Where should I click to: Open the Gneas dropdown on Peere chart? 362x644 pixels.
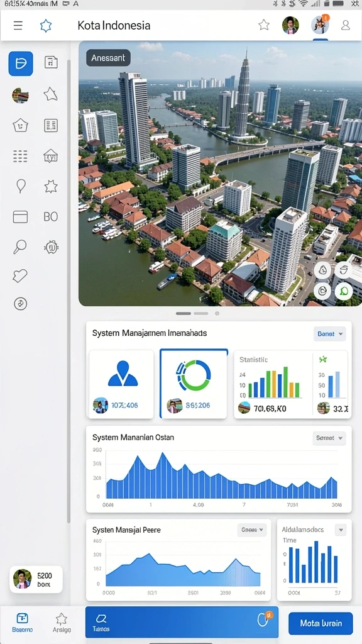(x=252, y=530)
